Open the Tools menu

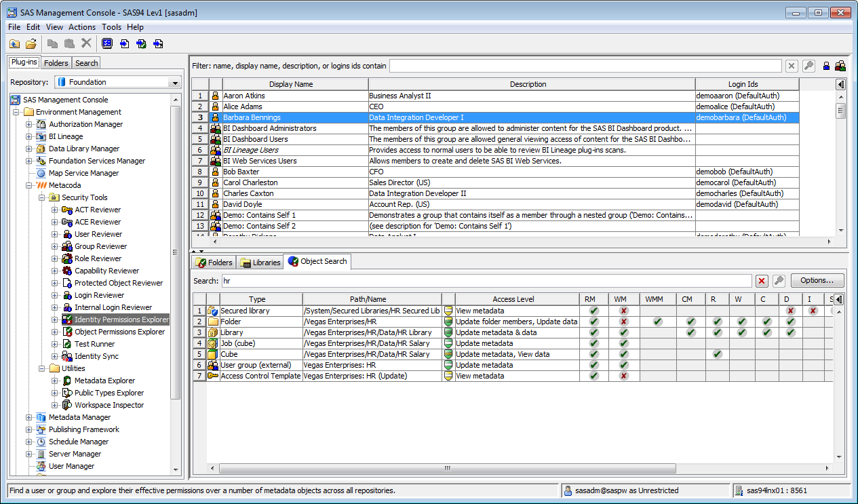[x=111, y=27]
